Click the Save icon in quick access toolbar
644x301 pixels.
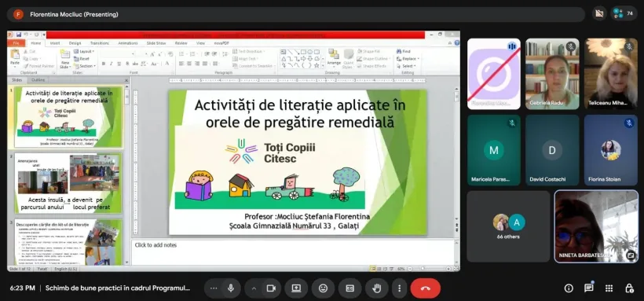coord(19,35)
